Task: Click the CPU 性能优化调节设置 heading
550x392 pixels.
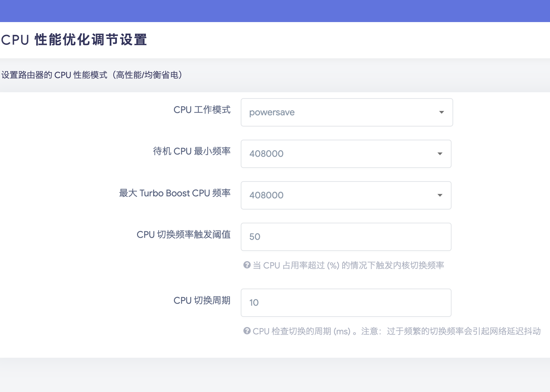Action: (x=74, y=40)
